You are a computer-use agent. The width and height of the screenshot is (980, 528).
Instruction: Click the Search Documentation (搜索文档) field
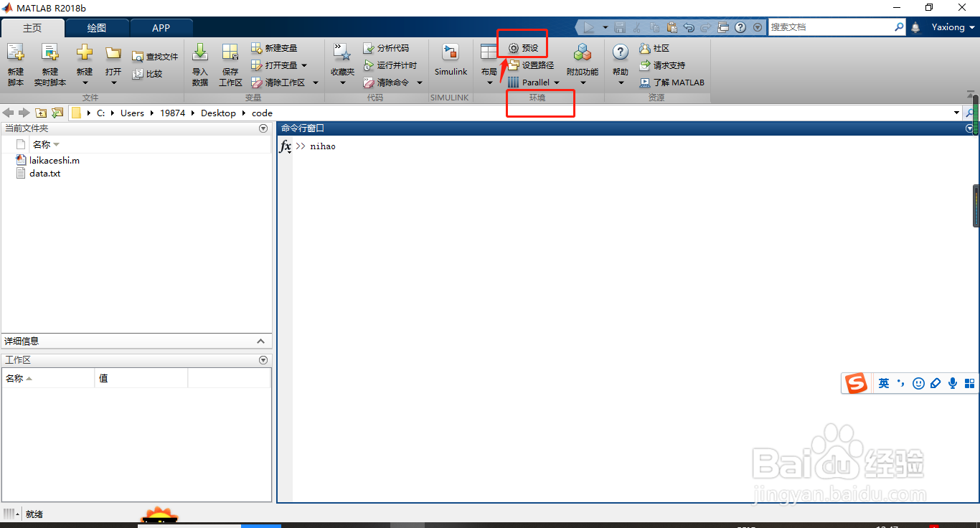(831, 27)
